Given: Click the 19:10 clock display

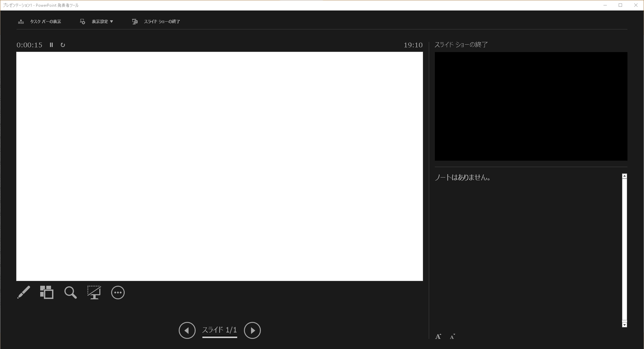Looking at the screenshot, I should tap(413, 45).
